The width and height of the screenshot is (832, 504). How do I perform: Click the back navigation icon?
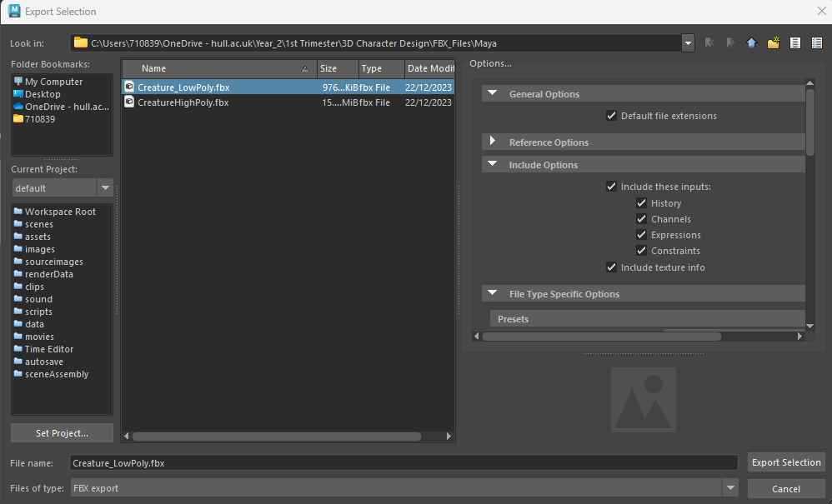pyautogui.click(x=709, y=43)
